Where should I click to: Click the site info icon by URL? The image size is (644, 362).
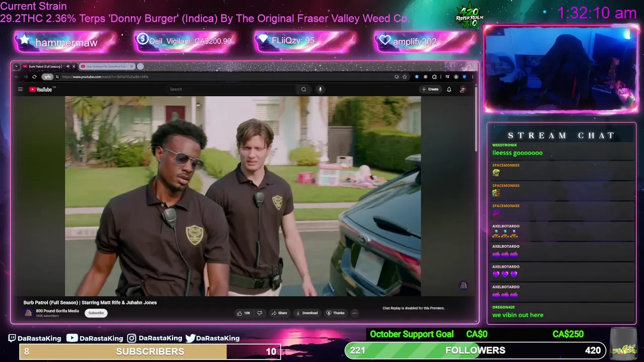click(x=57, y=77)
